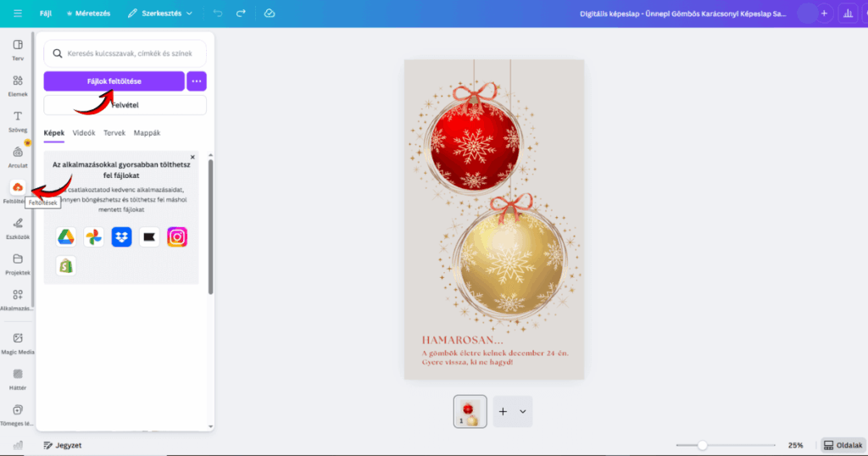Click the upload search input field
Image resolution: width=868 pixels, height=456 pixels.
tap(125, 53)
